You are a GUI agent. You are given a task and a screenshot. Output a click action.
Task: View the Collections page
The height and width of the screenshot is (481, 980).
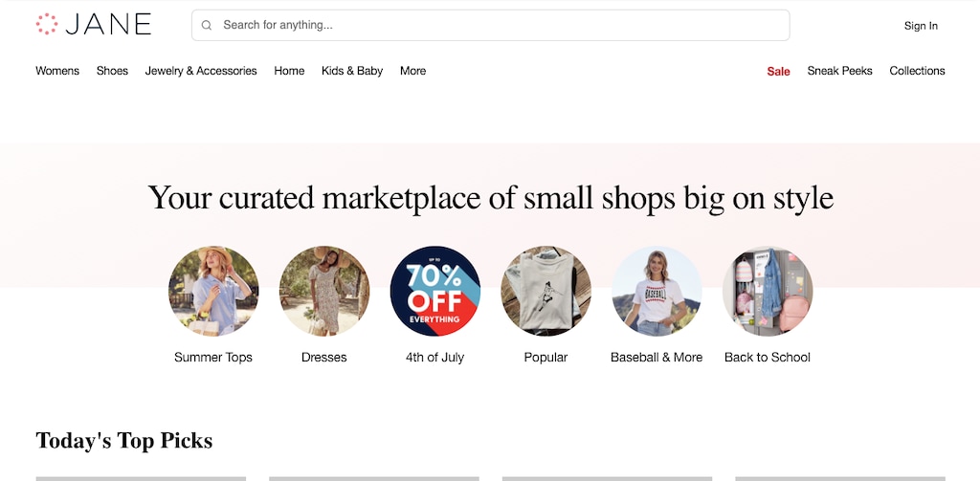917,71
